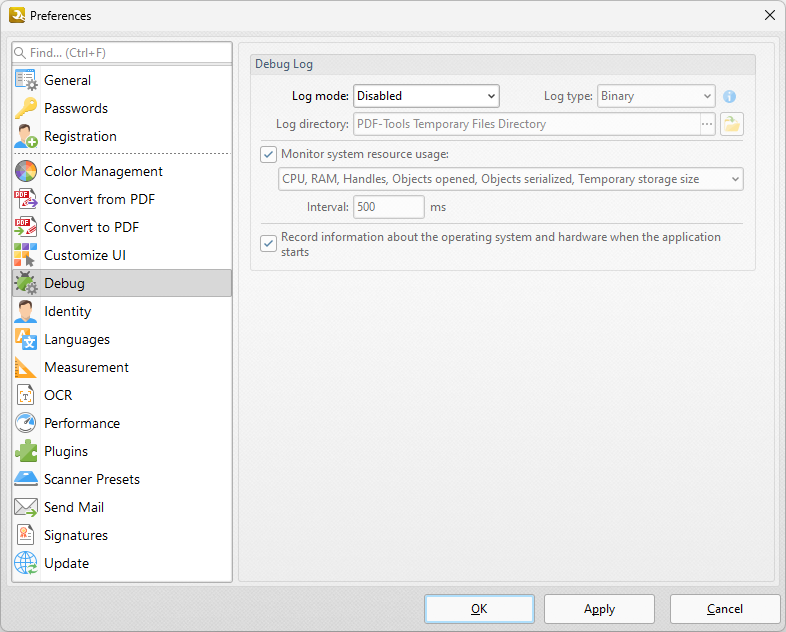Viewport: 786px width, 632px height.
Task: Close the Preferences dialog window
Action: pyautogui.click(x=770, y=15)
